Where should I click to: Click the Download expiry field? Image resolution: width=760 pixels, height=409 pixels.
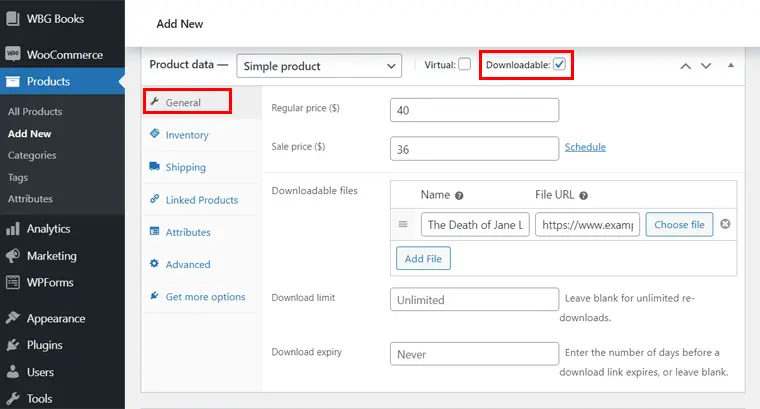point(475,354)
